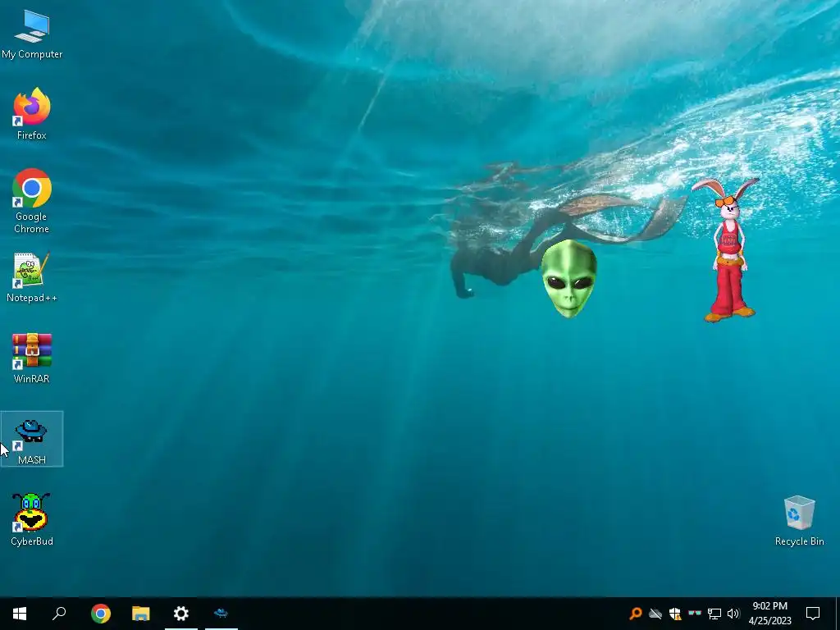840x630 pixels.
Task: Switch to MASH app on taskbar
Action: [x=221, y=614]
